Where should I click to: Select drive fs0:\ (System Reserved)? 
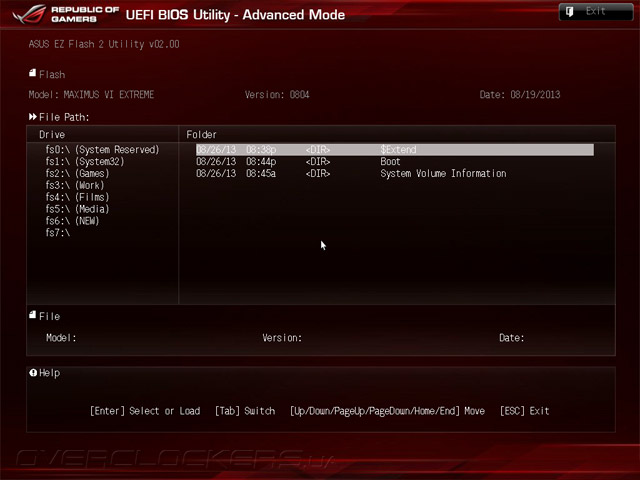click(102, 150)
